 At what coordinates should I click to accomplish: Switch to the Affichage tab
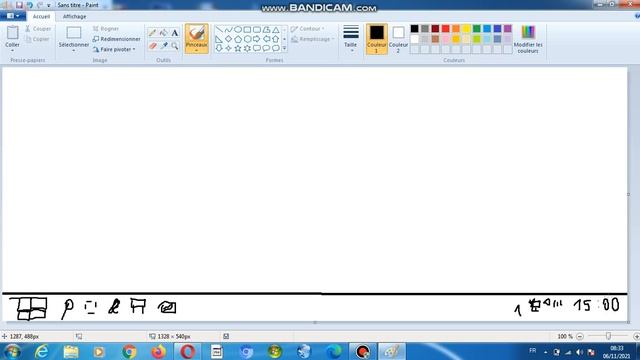[74, 16]
